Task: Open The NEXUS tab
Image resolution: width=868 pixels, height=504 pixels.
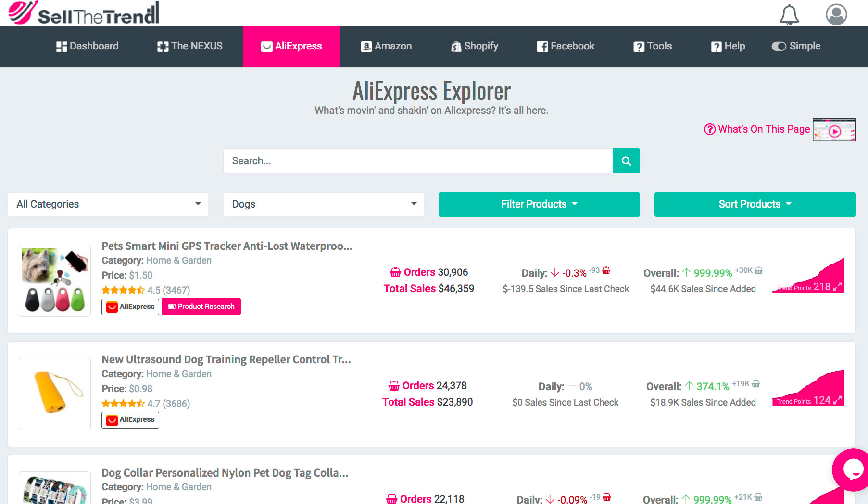Action: pos(190,46)
